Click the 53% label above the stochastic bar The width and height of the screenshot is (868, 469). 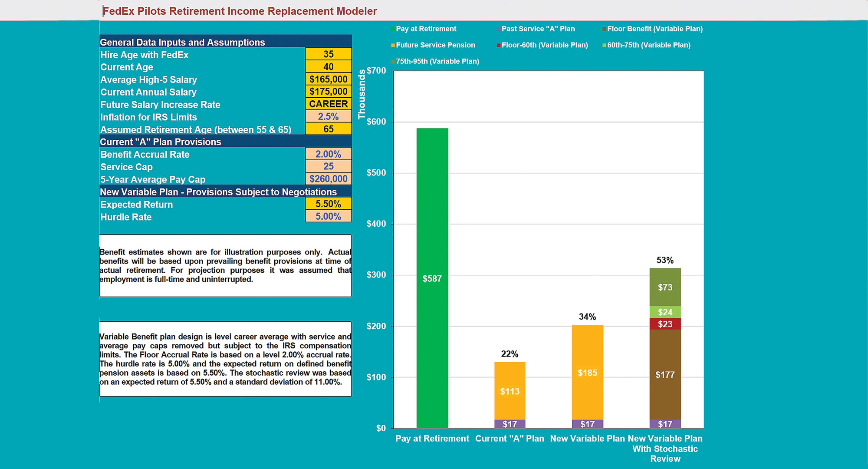coord(665,260)
